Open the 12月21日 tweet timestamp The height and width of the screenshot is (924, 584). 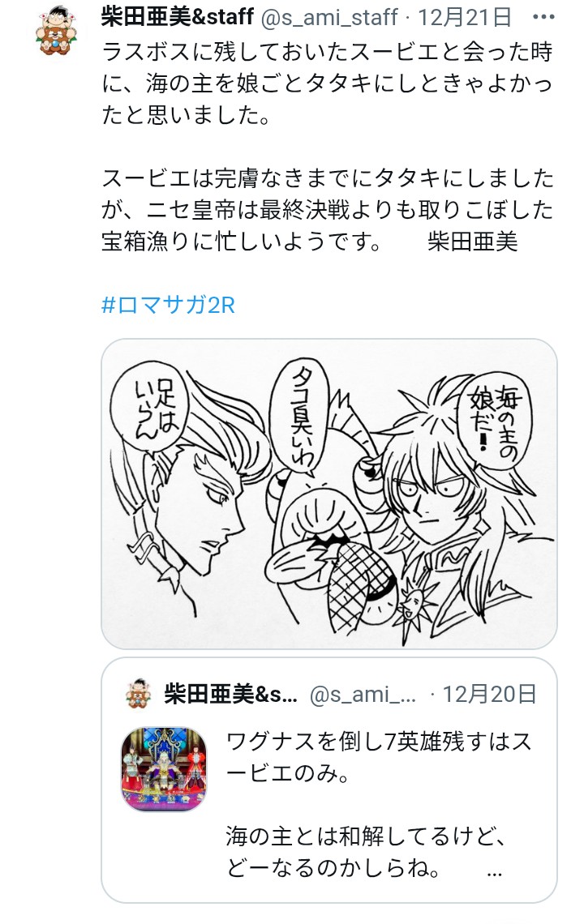[464, 18]
